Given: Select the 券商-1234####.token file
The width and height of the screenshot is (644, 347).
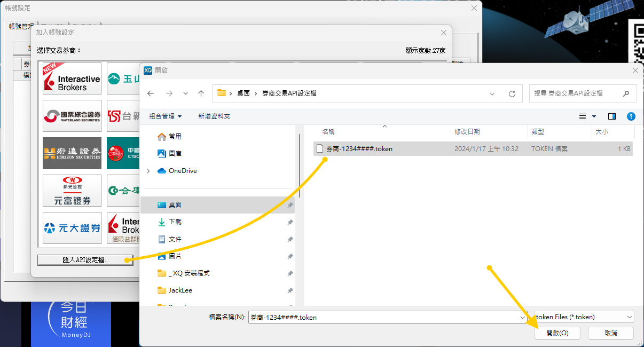Looking at the screenshot, I should point(359,149).
